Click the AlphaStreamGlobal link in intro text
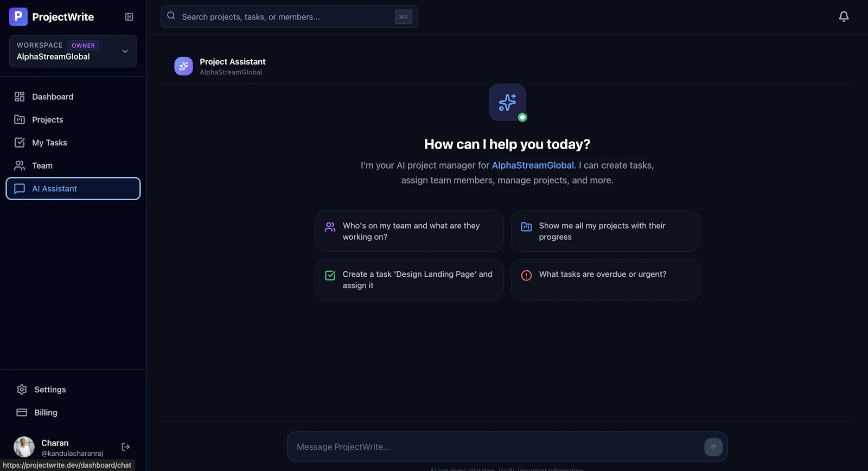 click(x=533, y=165)
